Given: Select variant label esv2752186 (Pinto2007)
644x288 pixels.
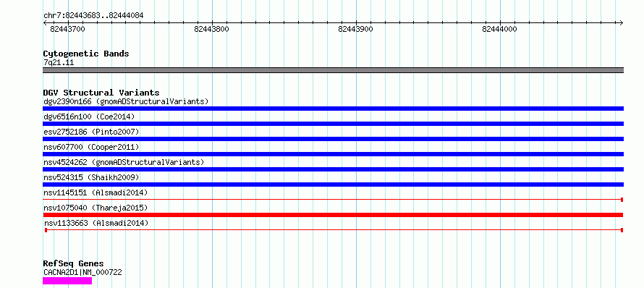Looking at the screenshot, I should (x=91, y=132).
